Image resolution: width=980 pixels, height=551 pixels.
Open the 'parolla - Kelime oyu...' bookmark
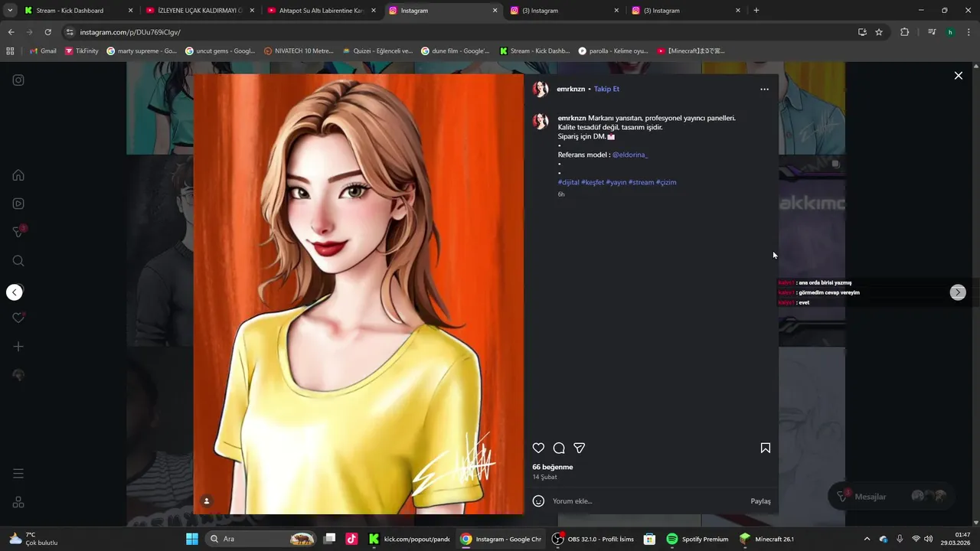coord(613,51)
